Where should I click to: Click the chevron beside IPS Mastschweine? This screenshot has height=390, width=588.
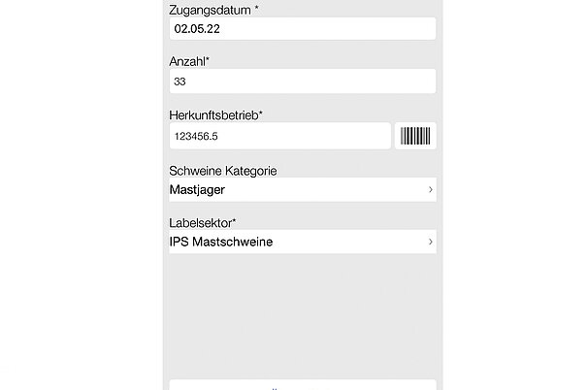(x=430, y=242)
